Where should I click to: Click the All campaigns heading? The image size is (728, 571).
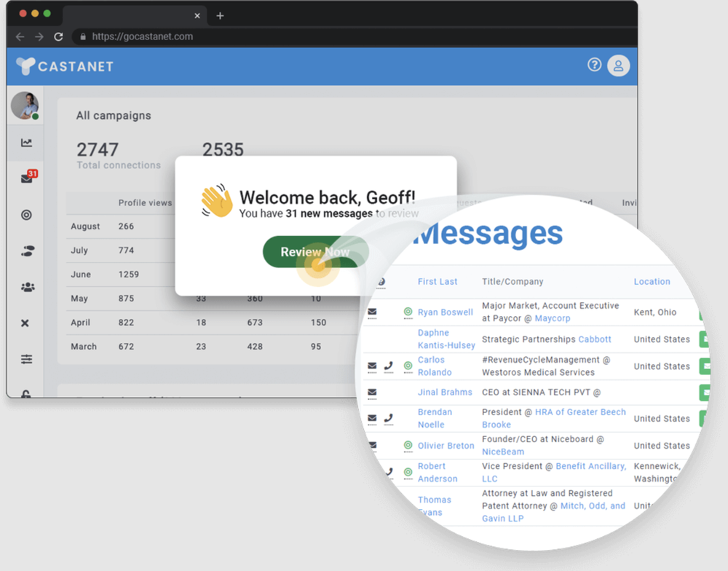pos(114,115)
